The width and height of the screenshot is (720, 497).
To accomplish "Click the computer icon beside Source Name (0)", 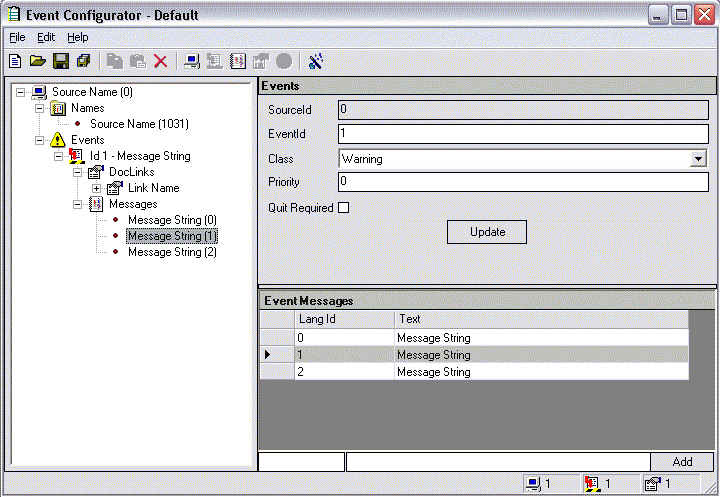I will 39,92.
